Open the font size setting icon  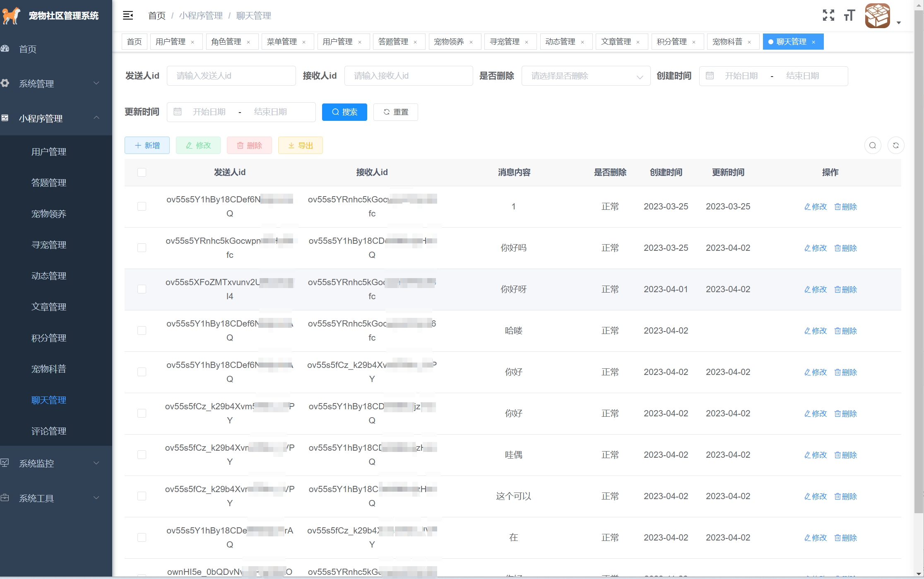[849, 16]
